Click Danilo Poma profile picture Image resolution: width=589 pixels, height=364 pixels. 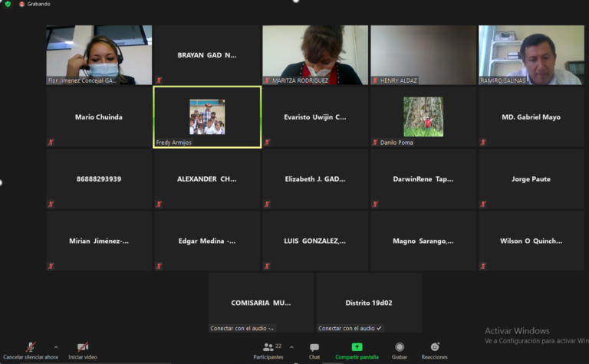(423, 116)
